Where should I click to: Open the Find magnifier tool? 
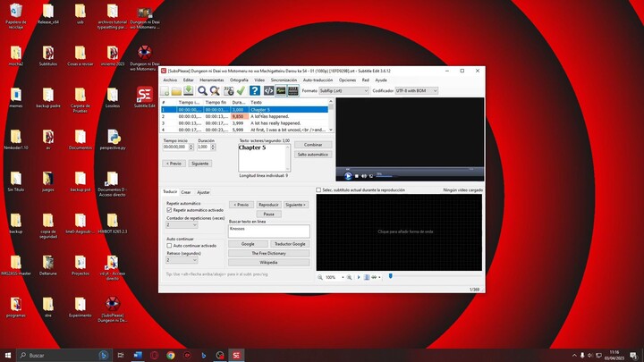tap(203, 90)
